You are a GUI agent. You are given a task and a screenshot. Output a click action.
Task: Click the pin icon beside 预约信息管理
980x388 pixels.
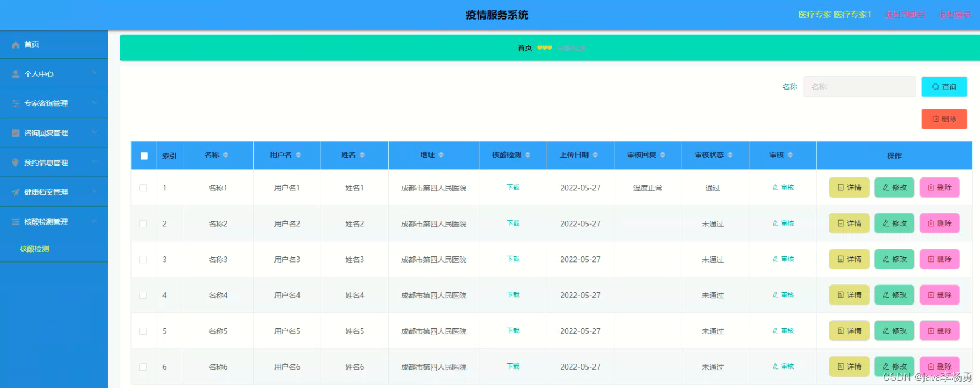(16, 162)
